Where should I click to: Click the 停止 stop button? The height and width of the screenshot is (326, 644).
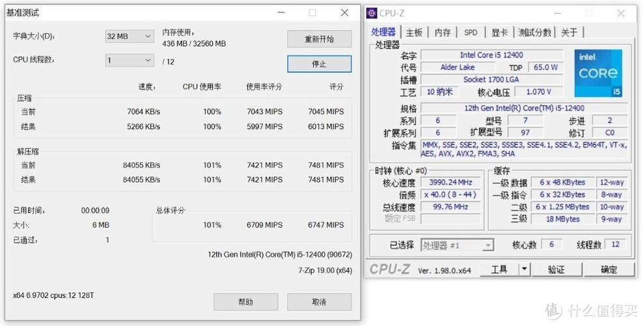[x=319, y=64]
